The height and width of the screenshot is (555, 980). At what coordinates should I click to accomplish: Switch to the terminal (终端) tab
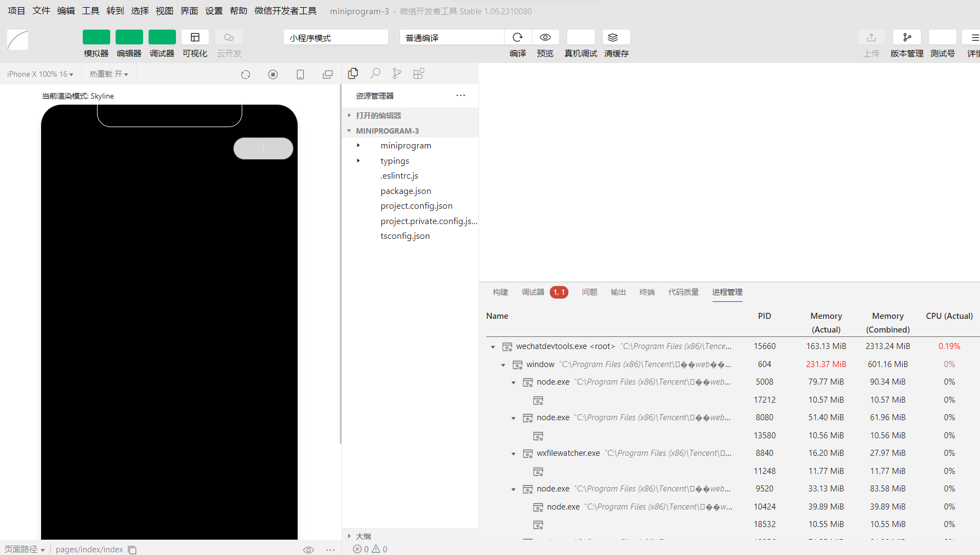pos(647,292)
